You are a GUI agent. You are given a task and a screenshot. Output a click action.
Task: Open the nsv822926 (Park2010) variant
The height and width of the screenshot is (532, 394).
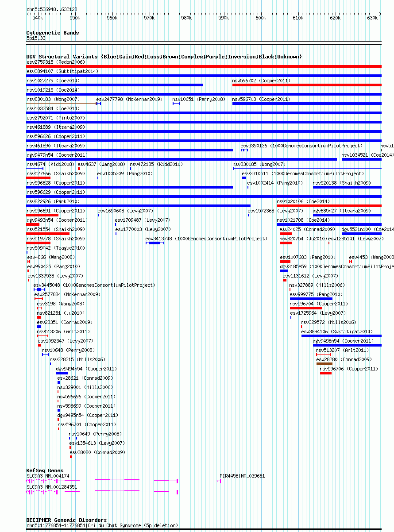(x=53, y=201)
